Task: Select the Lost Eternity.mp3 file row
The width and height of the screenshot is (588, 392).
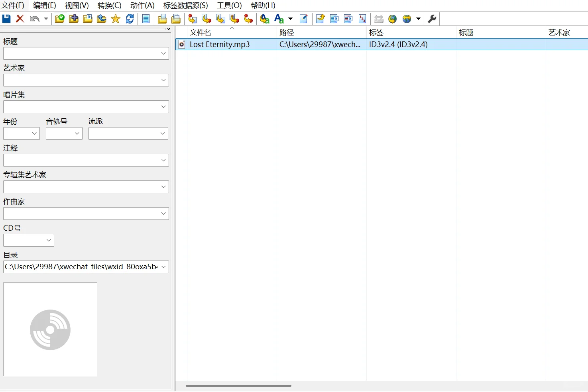Action: coord(382,44)
